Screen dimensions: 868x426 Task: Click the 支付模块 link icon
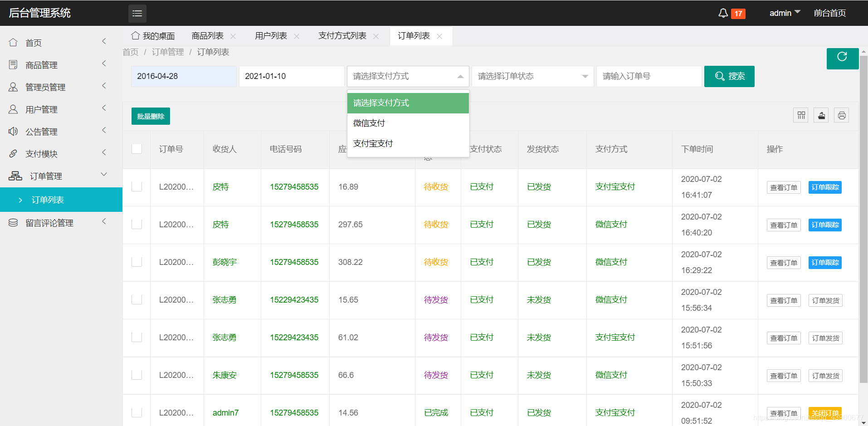pyautogui.click(x=13, y=153)
